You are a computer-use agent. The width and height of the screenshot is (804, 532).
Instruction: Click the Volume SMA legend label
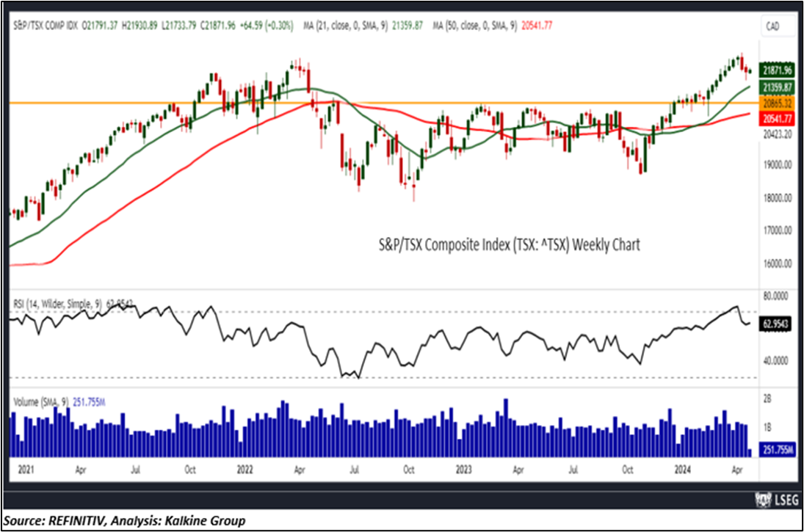pyautogui.click(x=59, y=402)
